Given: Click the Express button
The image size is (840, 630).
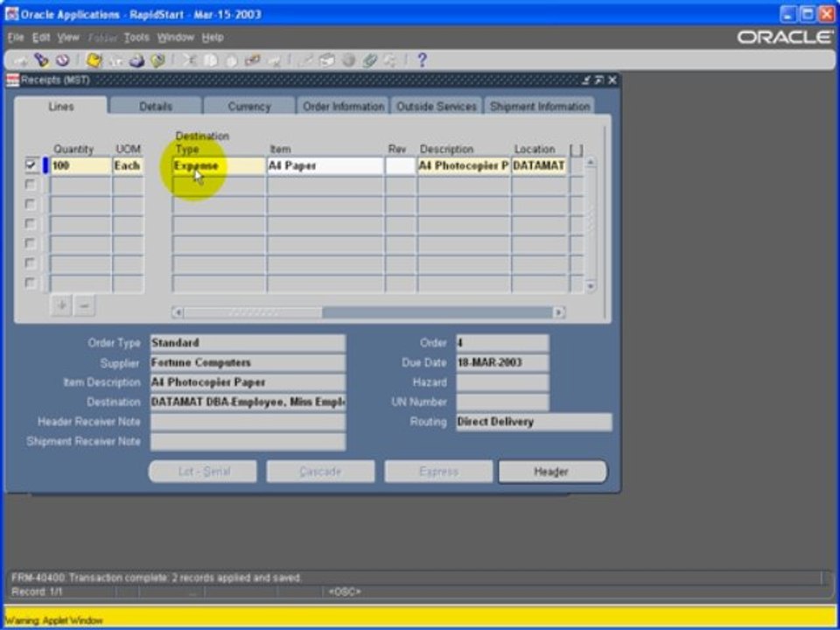Looking at the screenshot, I should click(x=438, y=472).
